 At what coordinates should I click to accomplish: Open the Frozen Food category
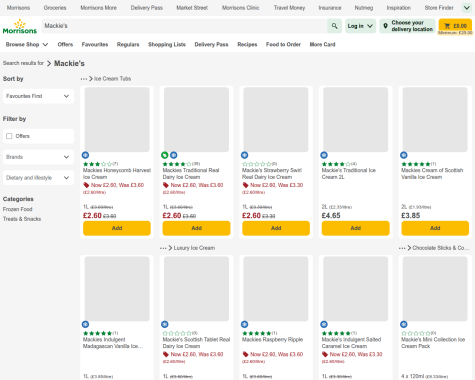click(x=18, y=209)
